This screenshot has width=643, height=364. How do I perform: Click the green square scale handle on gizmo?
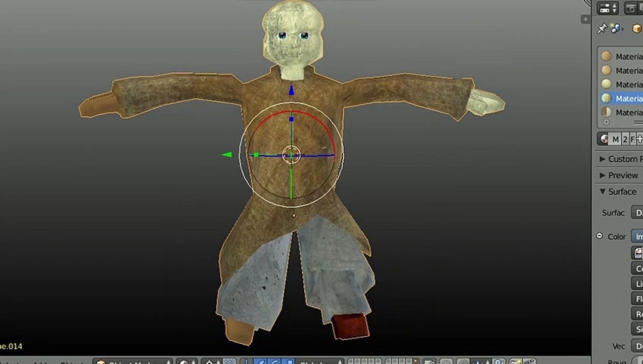[256, 155]
